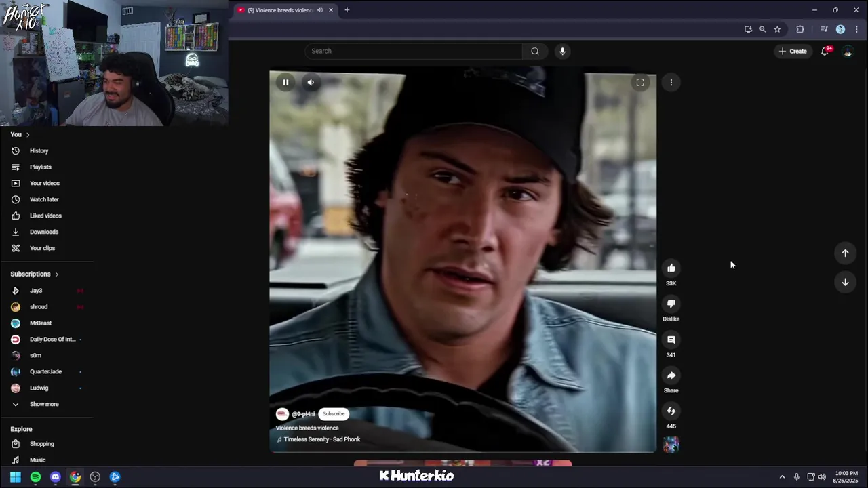Screen dimensions: 868x488
Task: Open the Chrome three-dot menu
Action: (x=856, y=29)
